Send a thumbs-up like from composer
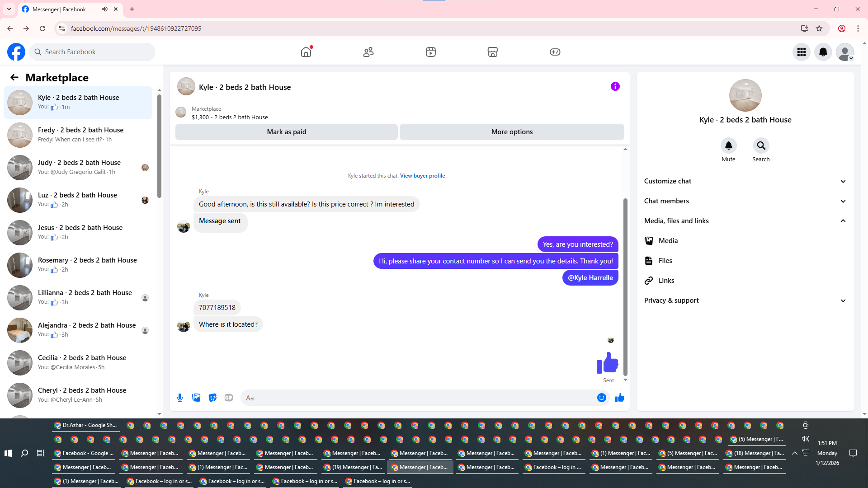Screen dimensions: 868x488 pos(619,398)
